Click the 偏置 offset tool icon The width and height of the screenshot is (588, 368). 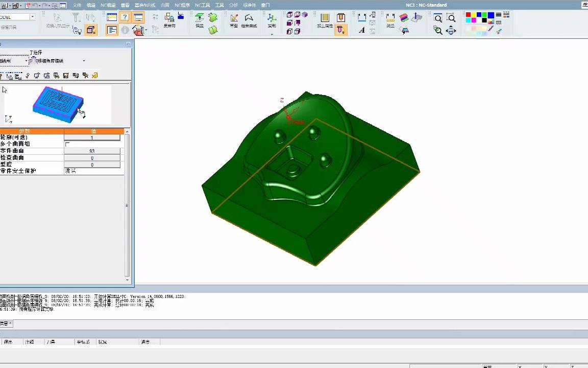tap(200, 19)
